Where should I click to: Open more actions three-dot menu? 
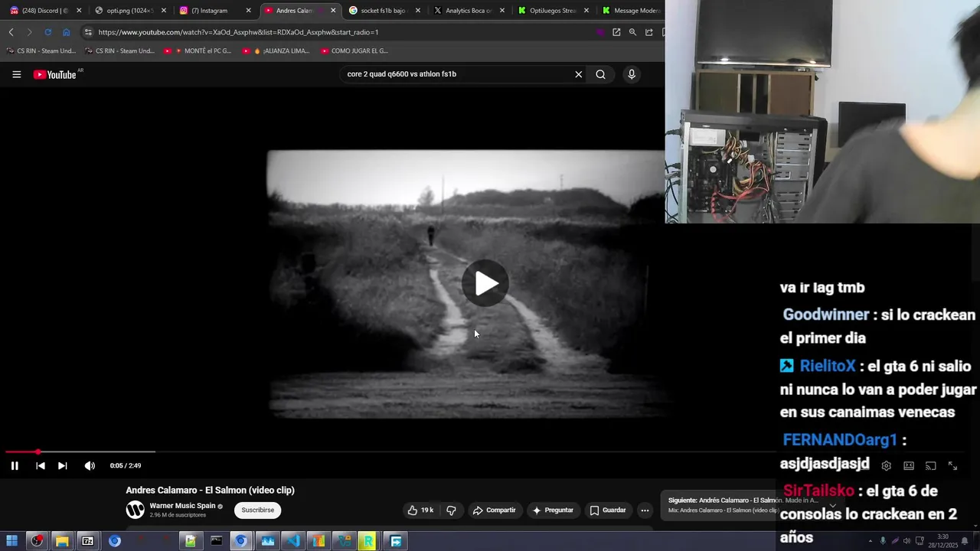(645, 510)
